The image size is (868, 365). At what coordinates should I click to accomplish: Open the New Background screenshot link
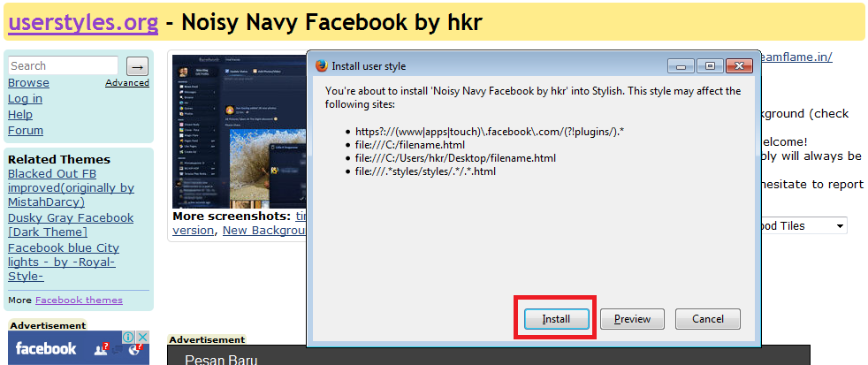tap(264, 230)
